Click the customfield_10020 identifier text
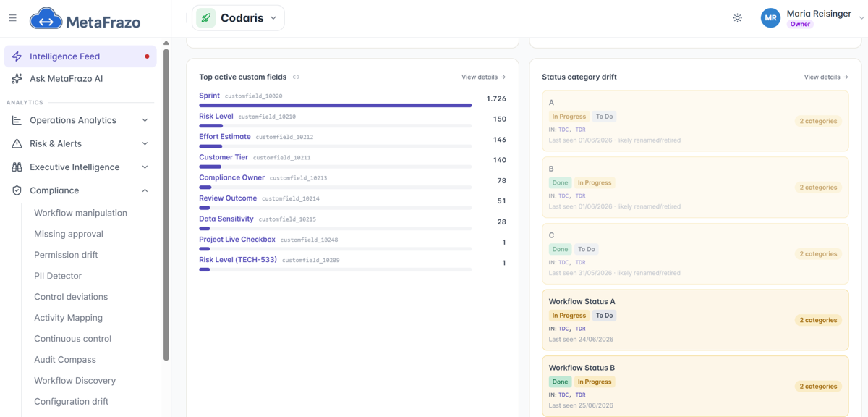The width and height of the screenshot is (868, 417). (x=253, y=96)
